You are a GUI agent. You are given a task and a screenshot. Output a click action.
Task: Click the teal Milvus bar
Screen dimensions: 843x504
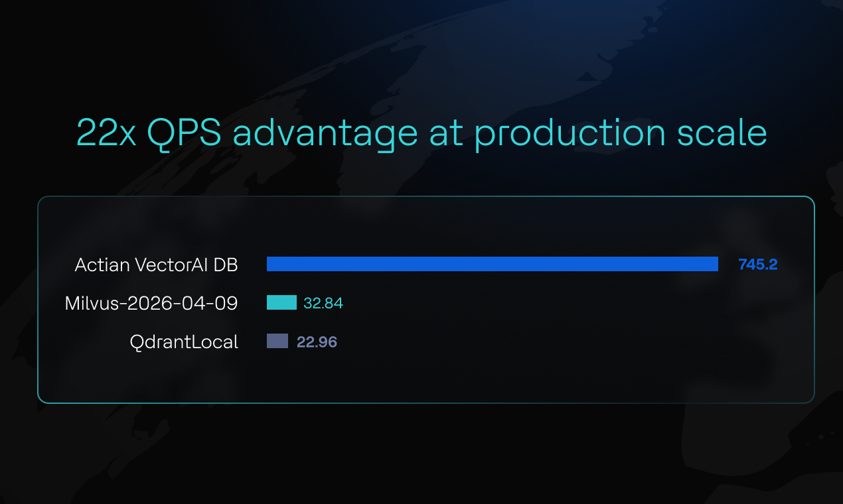click(x=281, y=302)
